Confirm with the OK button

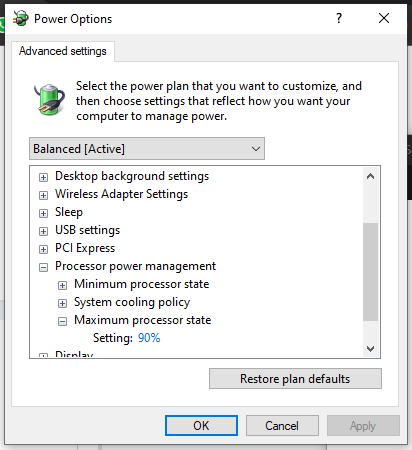click(201, 426)
